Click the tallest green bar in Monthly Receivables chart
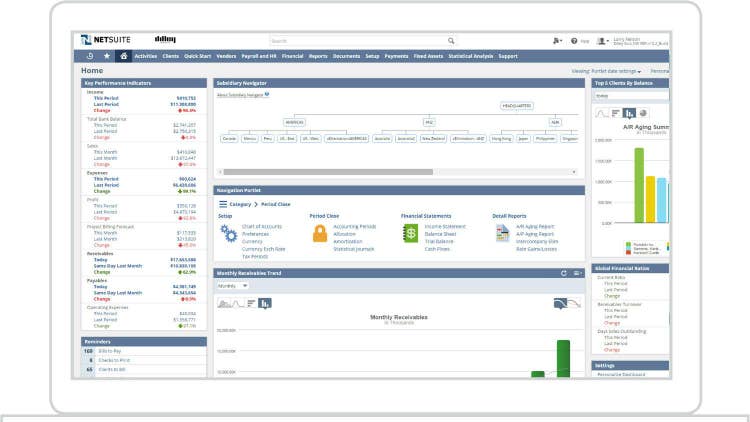The height and width of the screenshot is (422, 750). pos(563,358)
